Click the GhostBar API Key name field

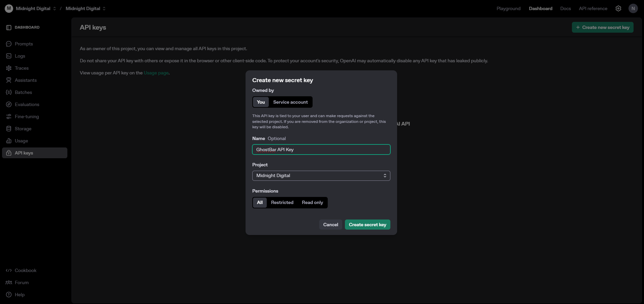pos(321,149)
